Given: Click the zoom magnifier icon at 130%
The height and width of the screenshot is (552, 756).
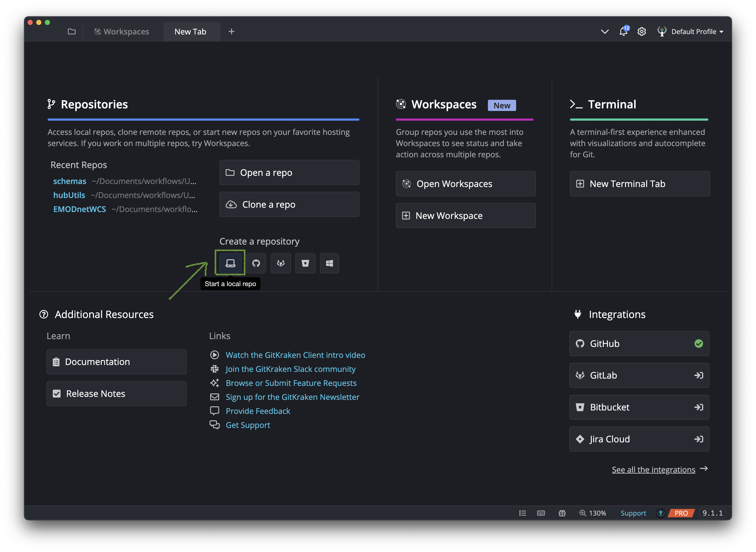Looking at the screenshot, I should [583, 513].
